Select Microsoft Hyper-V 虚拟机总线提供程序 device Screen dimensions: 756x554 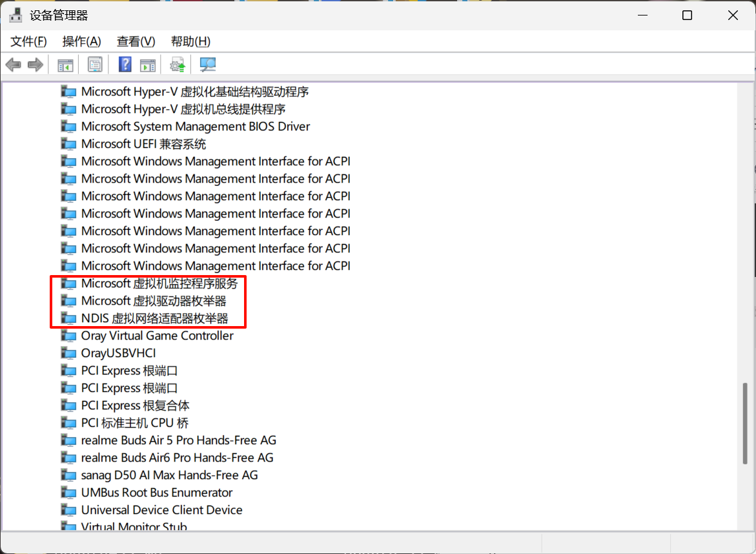click(x=183, y=109)
